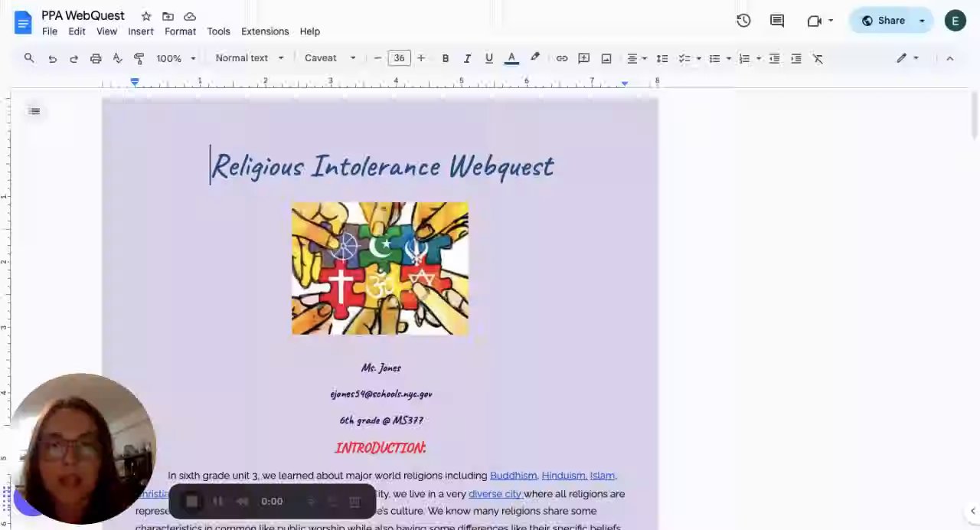Image resolution: width=980 pixels, height=530 pixels.
Task: Toggle underline formatting
Action: pos(488,58)
